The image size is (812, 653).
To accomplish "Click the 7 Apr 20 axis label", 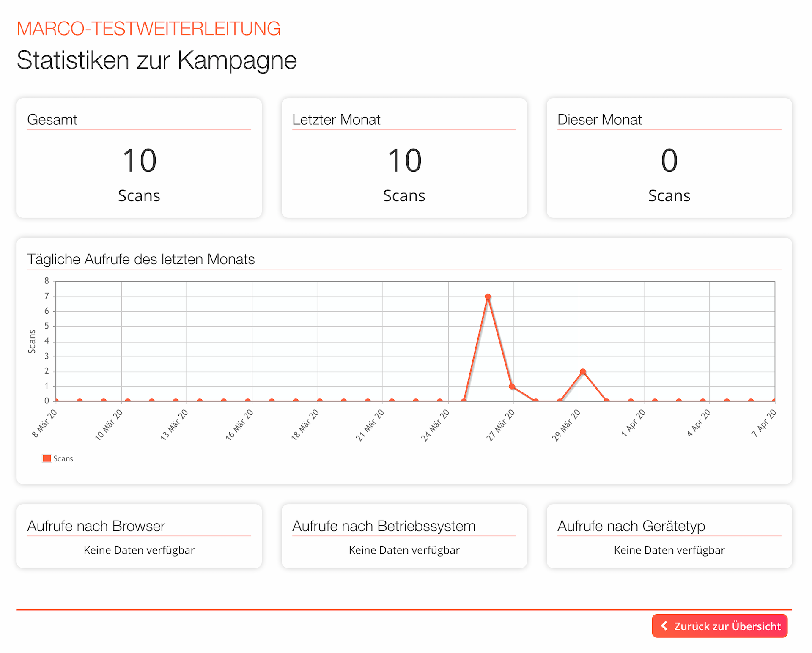I will (x=764, y=423).
